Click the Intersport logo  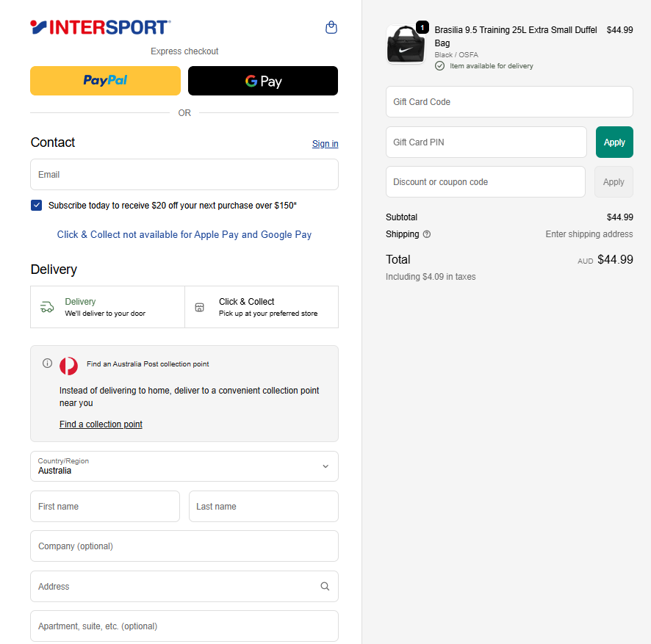click(101, 28)
